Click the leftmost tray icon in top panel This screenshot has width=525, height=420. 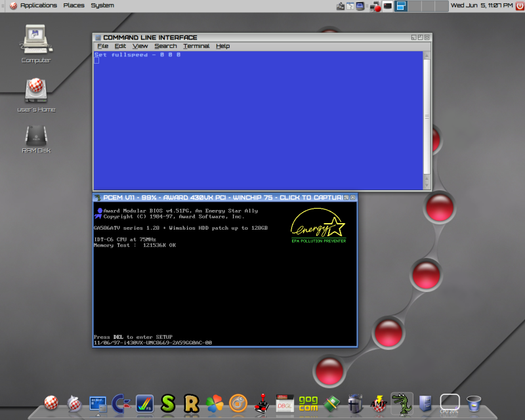click(341, 6)
